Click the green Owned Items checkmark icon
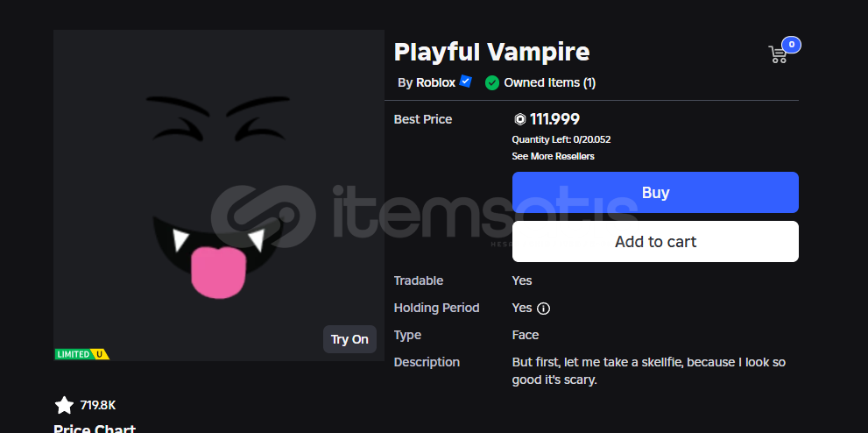 [x=491, y=83]
